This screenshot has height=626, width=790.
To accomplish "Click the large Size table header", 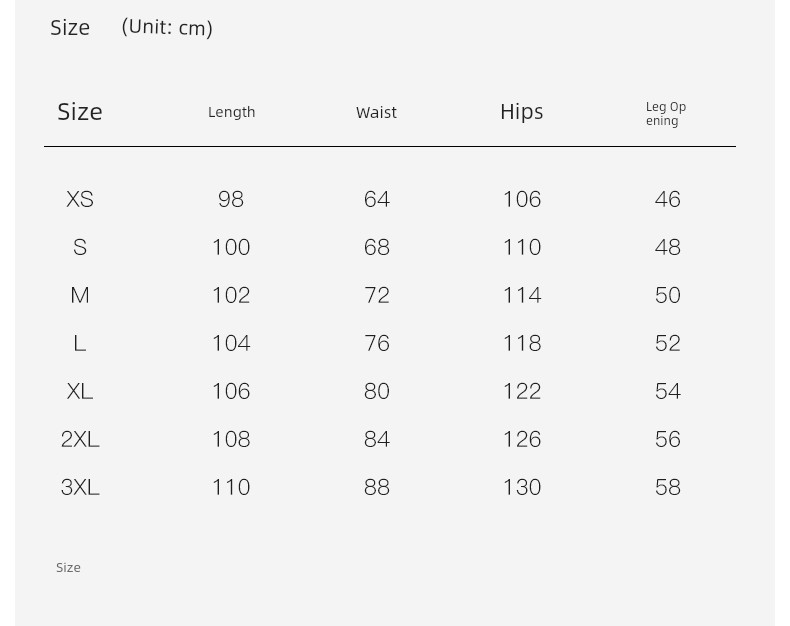I will 80,111.
